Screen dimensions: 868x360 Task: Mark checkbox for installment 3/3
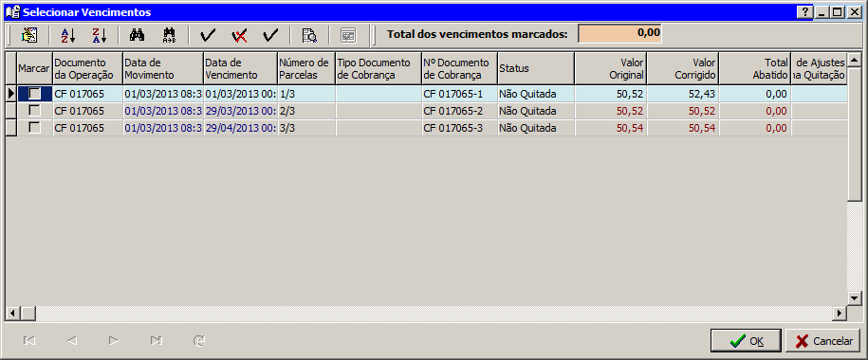click(35, 128)
